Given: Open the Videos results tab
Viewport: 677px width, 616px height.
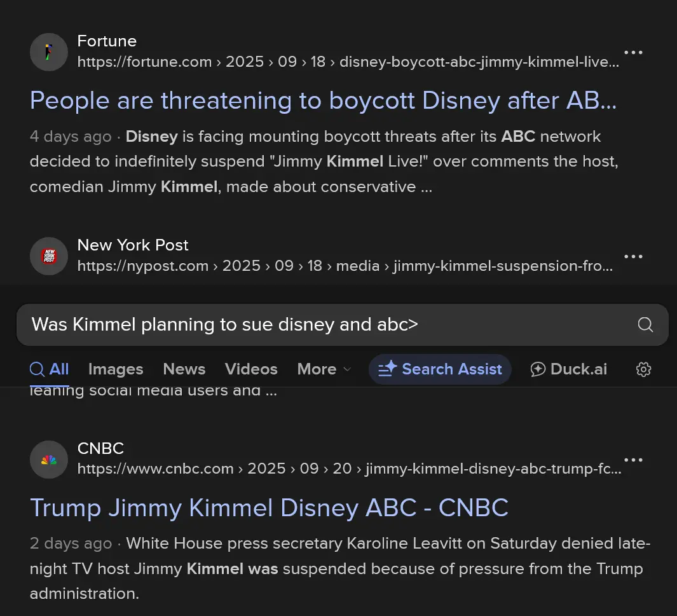Looking at the screenshot, I should (x=251, y=369).
